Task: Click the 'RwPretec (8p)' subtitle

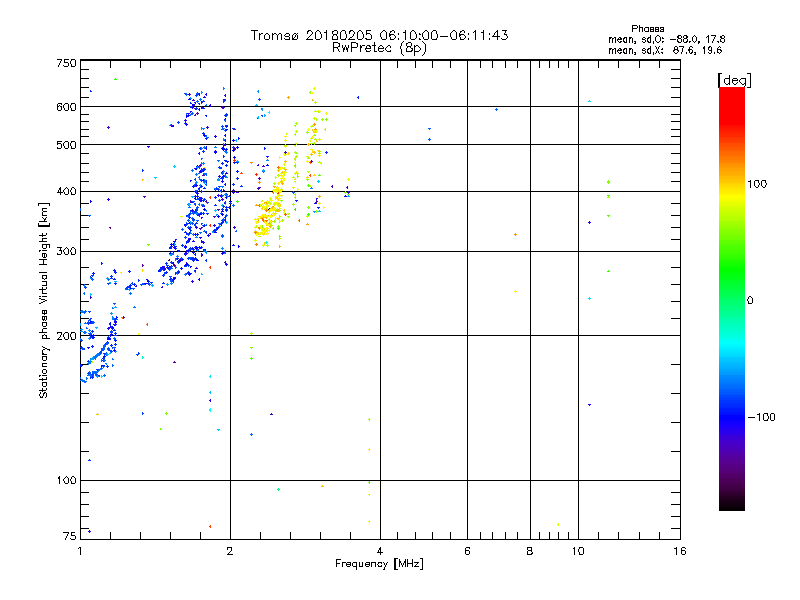Action: point(379,48)
